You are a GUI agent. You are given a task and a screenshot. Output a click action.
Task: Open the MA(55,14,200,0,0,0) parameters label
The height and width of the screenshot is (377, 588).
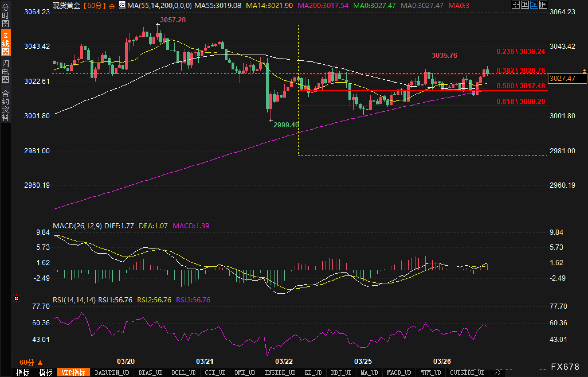pyautogui.click(x=159, y=5)
